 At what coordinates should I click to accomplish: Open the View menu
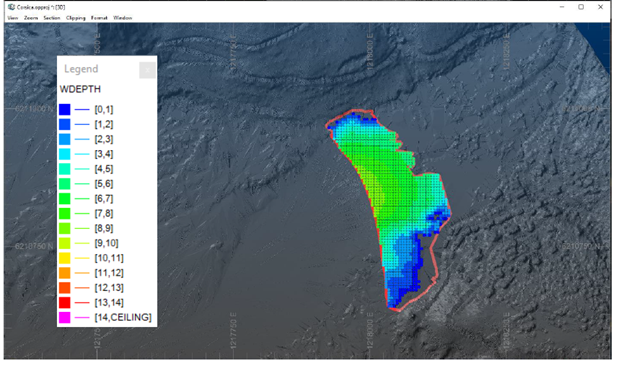[13, 18]
